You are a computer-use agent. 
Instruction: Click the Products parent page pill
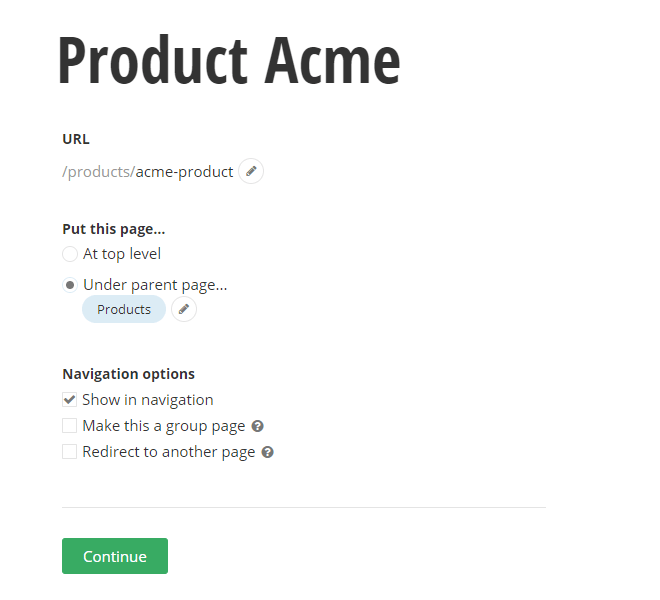[x=124, y=310]
